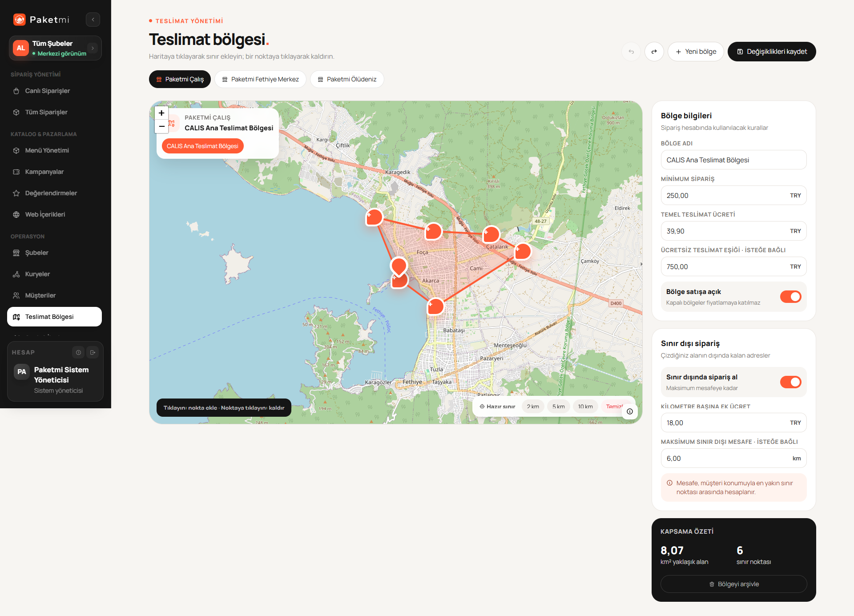
Task: Open Canlı Siparişler in the sidebar
Action: (x=55, y=91)
